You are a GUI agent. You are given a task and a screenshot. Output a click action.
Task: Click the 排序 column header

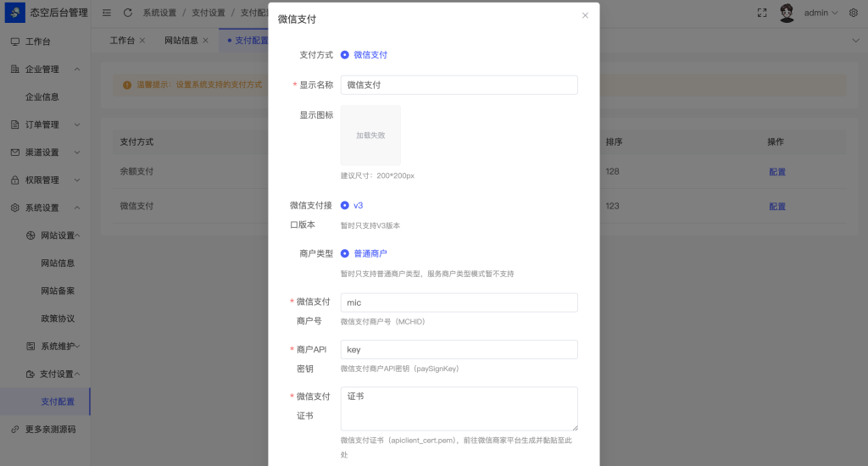coord(614,142)
